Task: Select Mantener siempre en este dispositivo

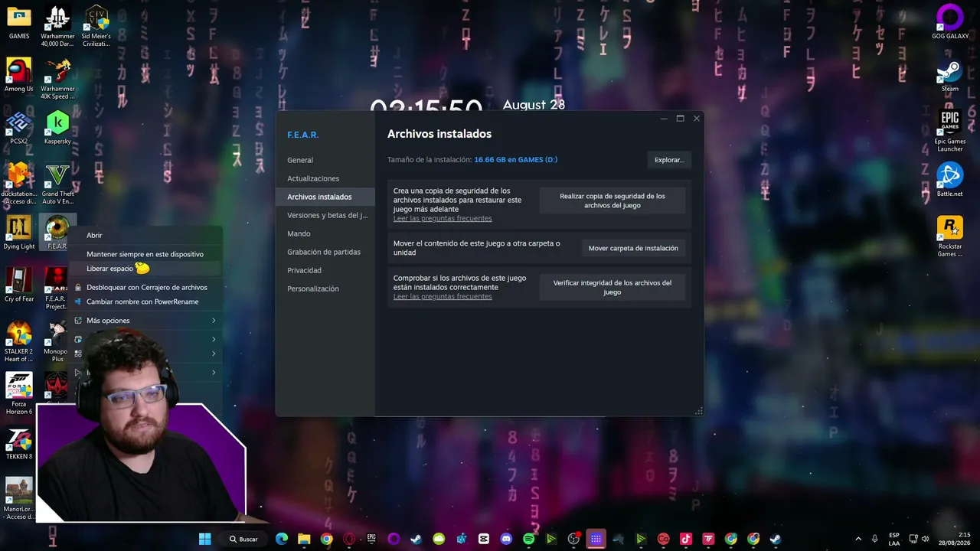Action: (145, 254)
